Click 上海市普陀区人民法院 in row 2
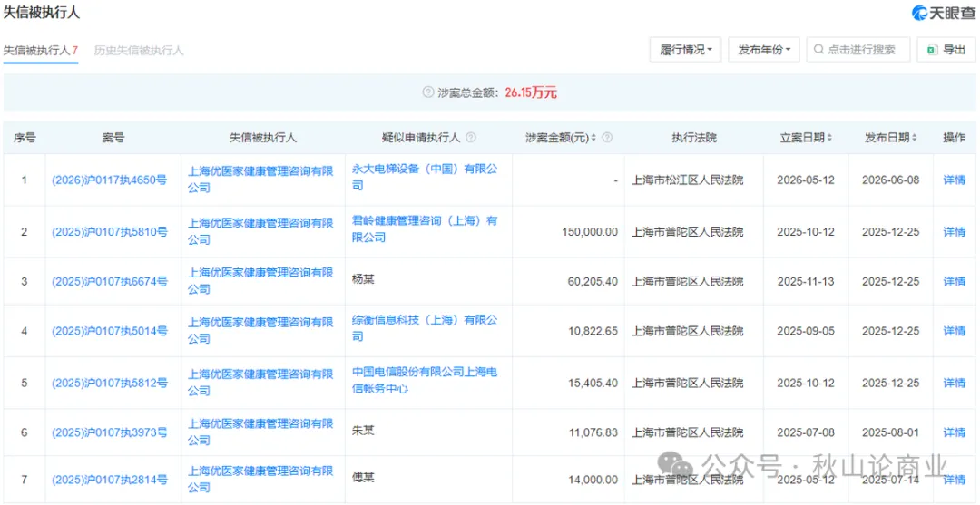The width and height of the screenshot is (980, 505). pos(688,231)
